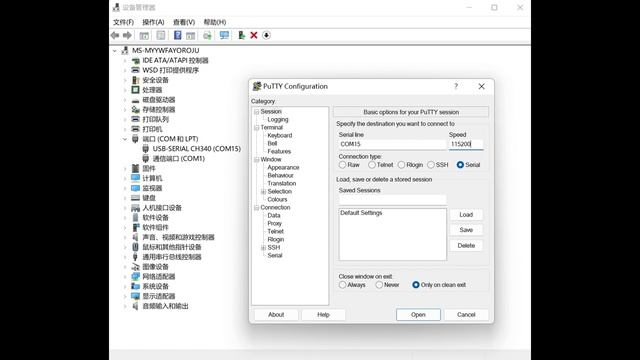The height and width of the screenshot is (360, 640).
Task: Click the back arrow in Device Manager toolbar
Action: pos(115,36)
